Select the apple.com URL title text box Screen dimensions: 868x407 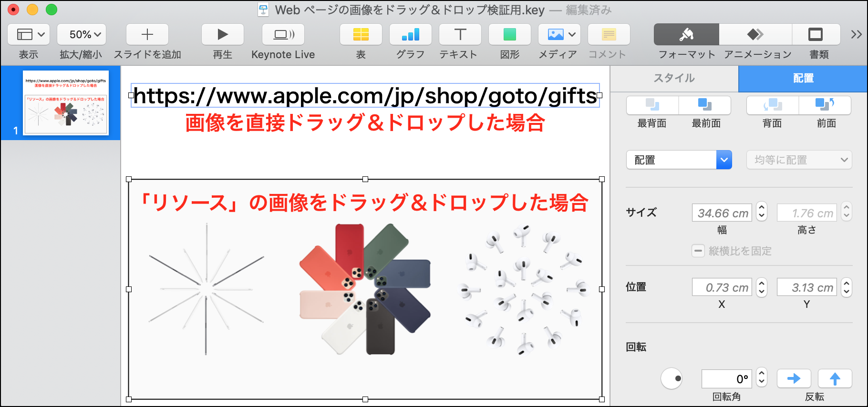(x=365, y=95)
